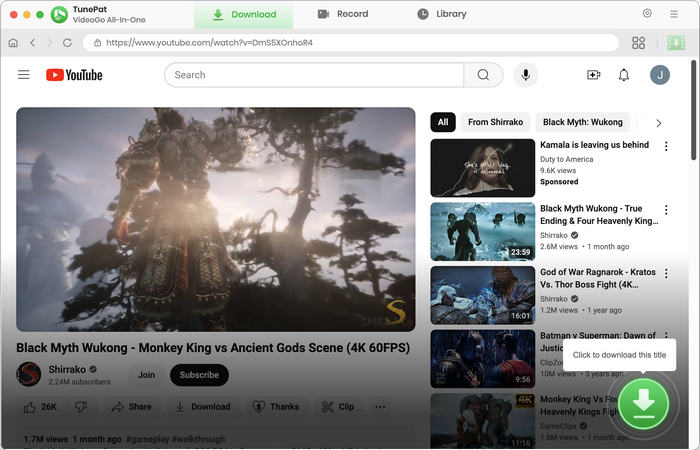Open options for Kamala is leaving us behind

coord(666,146)
